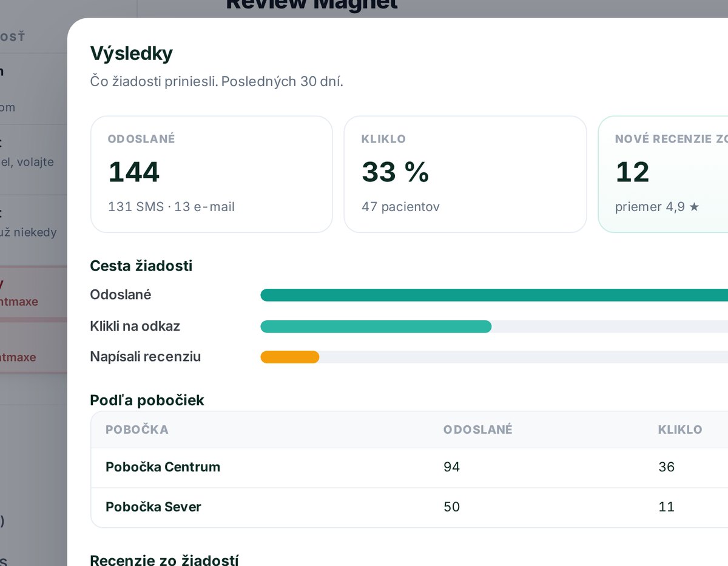Click the subtitle "Čo žiadosti priniesli. Posledných 30 dní."
The image size is (728, 566).
(217, 81)
